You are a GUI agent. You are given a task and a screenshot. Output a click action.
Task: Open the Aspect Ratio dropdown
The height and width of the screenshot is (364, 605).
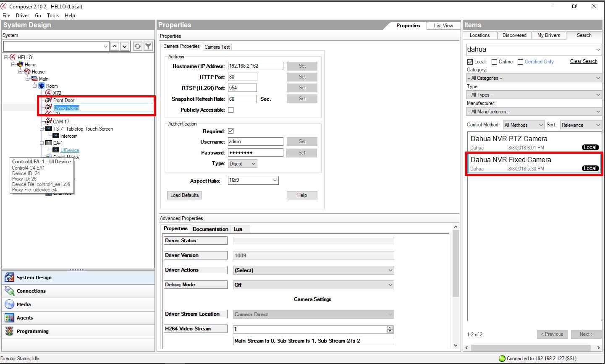tap(253, 181)
